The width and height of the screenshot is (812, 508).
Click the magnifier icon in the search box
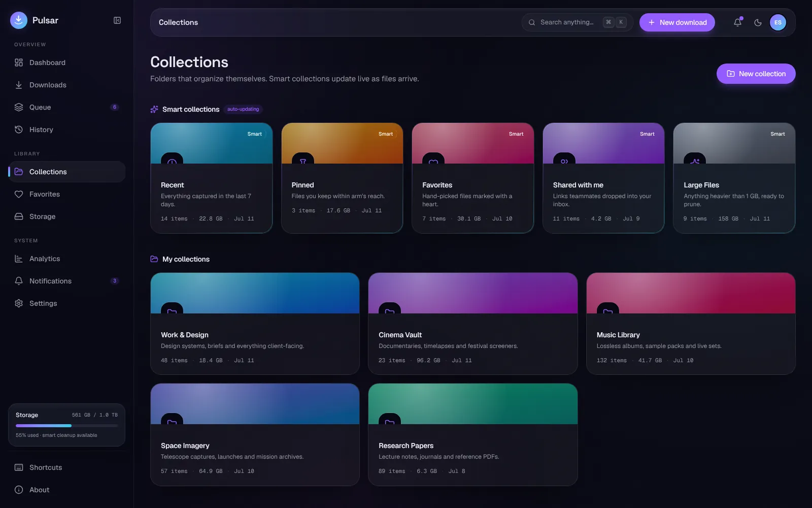(x=532, y=22)
